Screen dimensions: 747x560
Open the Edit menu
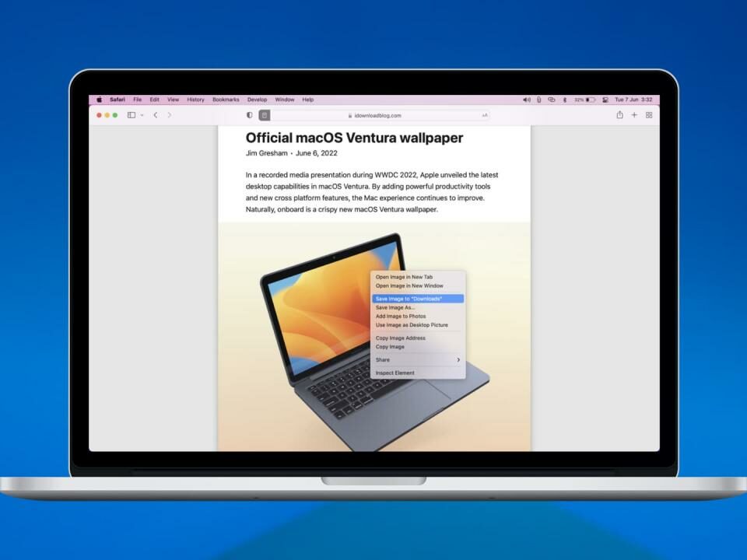click(x=154, y=100)
